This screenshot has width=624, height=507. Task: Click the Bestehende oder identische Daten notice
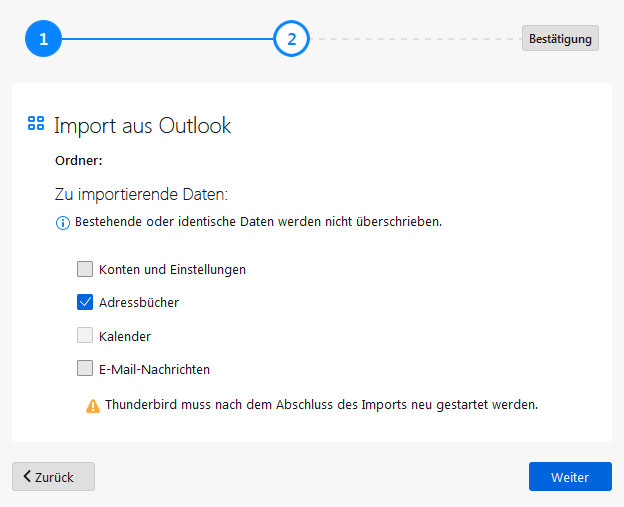[x=258, y=221]
